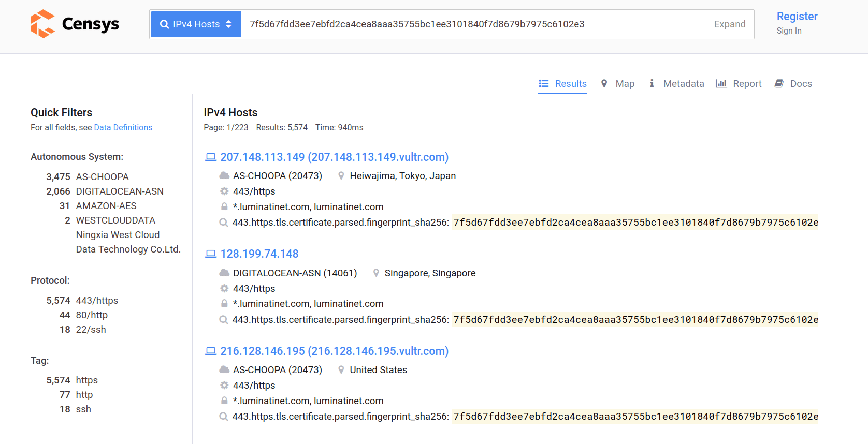This screenshot has width=868, height=444.
Task: Click the gear icon for 207.148.113.149 443/https
Action: point(224,191)
